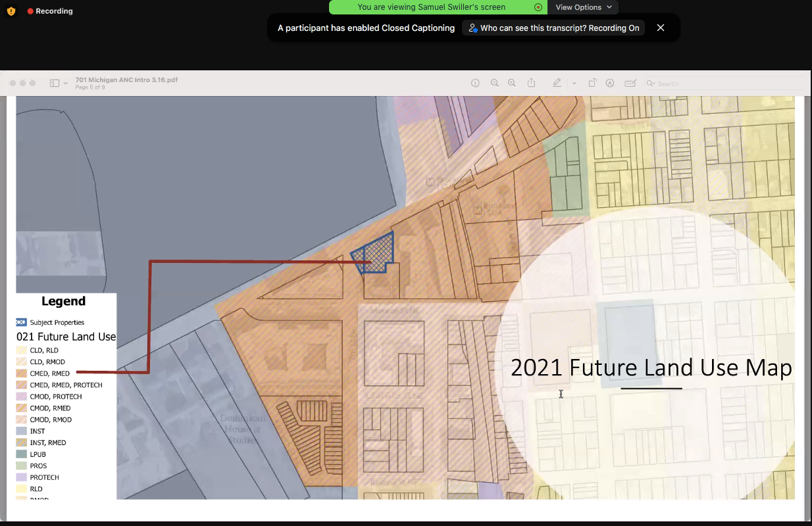Screen dimensions: 812x526
Task: Expand the highlight color dropdown arrow
Action: (574, 84)
